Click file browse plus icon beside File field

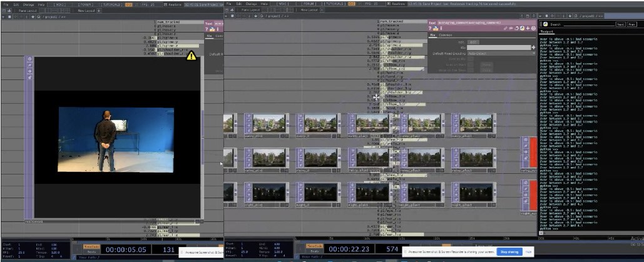point(533,48)
